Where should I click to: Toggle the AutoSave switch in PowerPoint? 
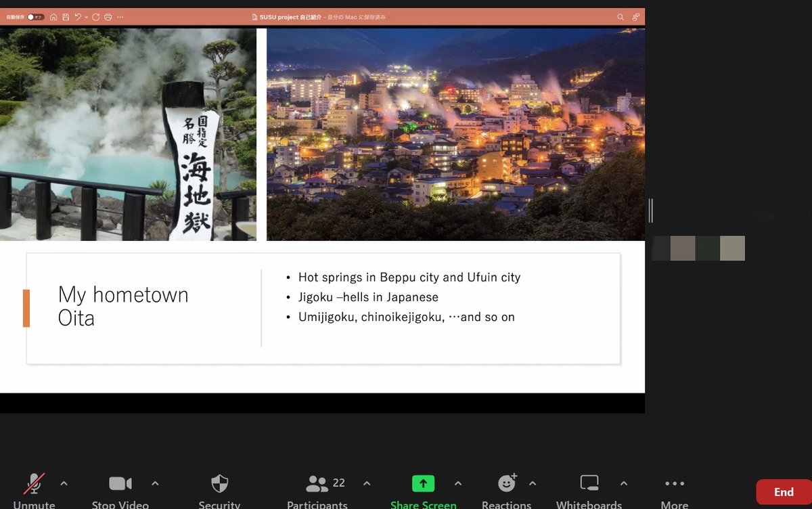click(x=35, y=17)
